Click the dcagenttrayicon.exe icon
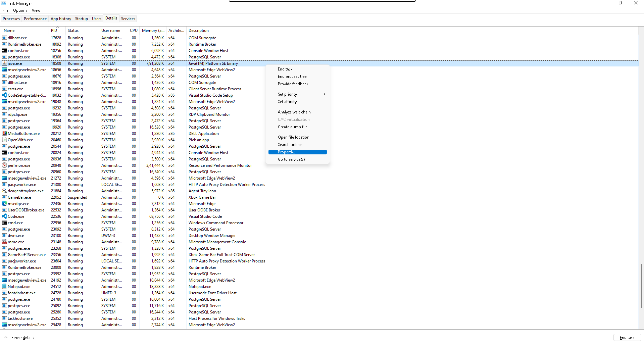Screen dimensions: 644x345 point(4,191)
